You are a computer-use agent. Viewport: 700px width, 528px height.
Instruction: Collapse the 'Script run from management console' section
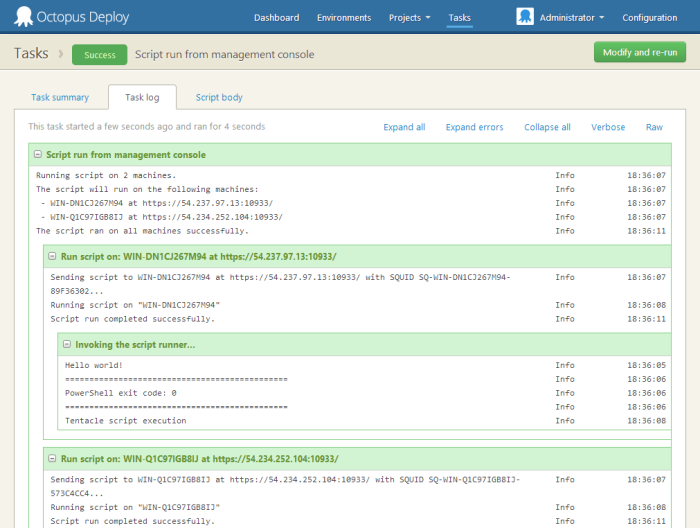38,155
